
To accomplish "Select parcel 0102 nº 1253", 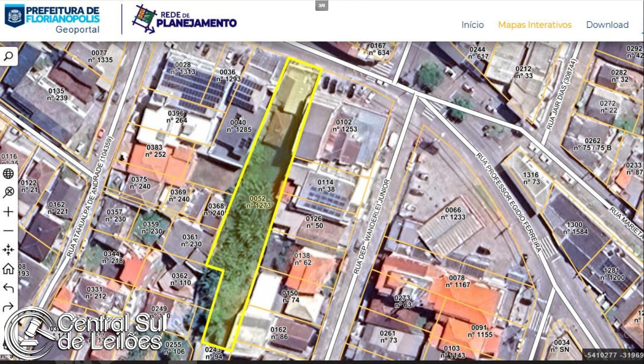I will click(x=345, y=126).
